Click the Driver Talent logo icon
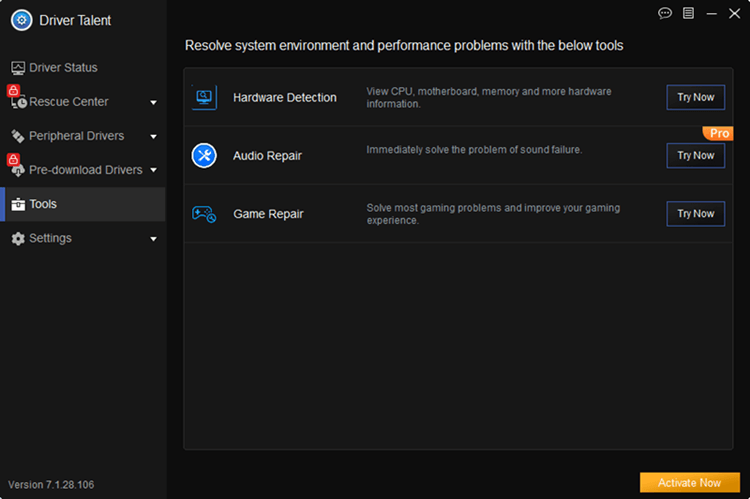This screenshot has height=499, width=750. (22, 20)
